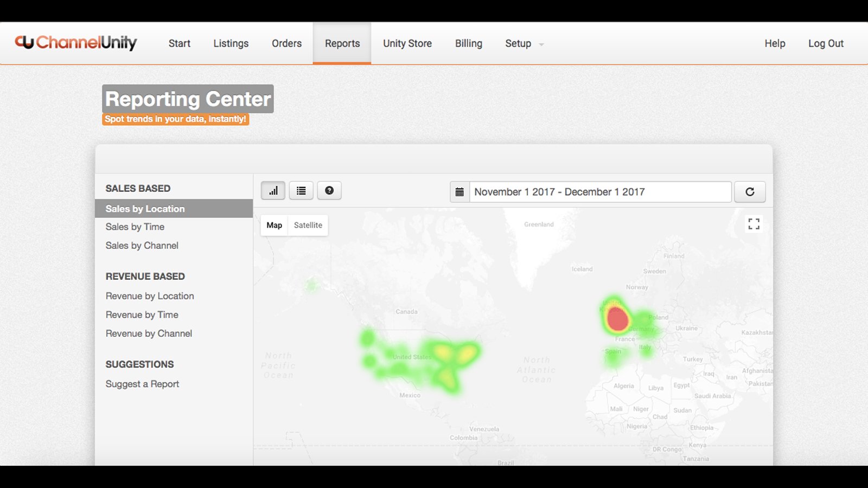Click the Sudan label on map
The height and width of the screenshot is (488, 868).
coord(682,410)
